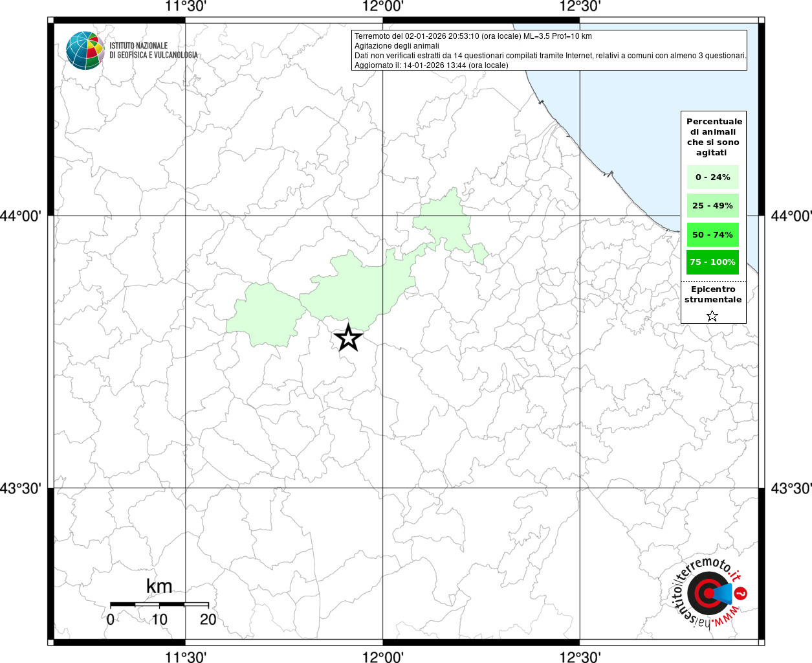Click 'Istituto Nazionale di Geofisica e Vulcanologia' text
This screenshot has width=812, height=663.
[x=154, y=51]
